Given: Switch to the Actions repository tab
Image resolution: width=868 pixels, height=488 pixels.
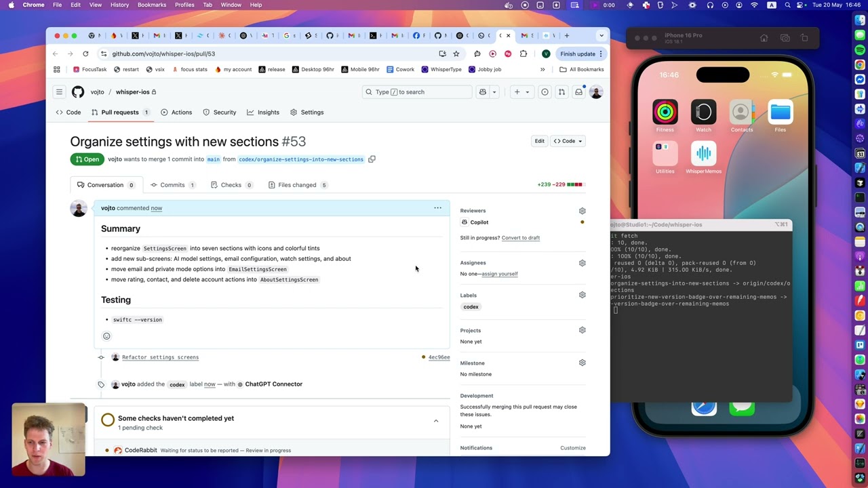Looking at the screenshot, I should click(x=176, y=113).
